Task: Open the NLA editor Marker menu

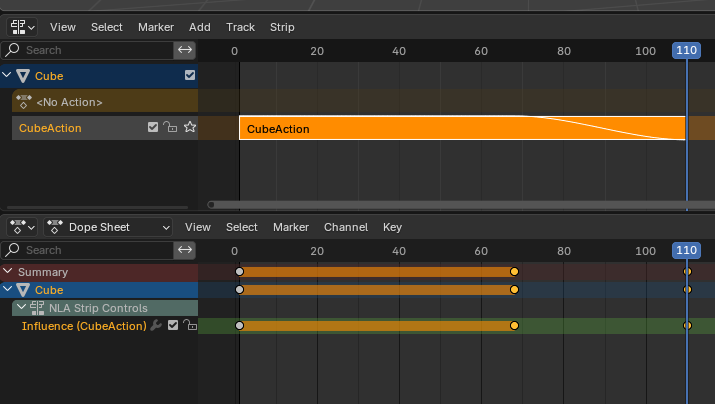Action: (x=156, y=27)
